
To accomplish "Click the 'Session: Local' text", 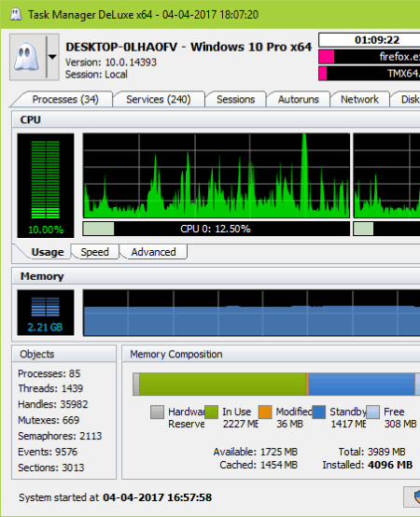I will [x=96, y=75].
